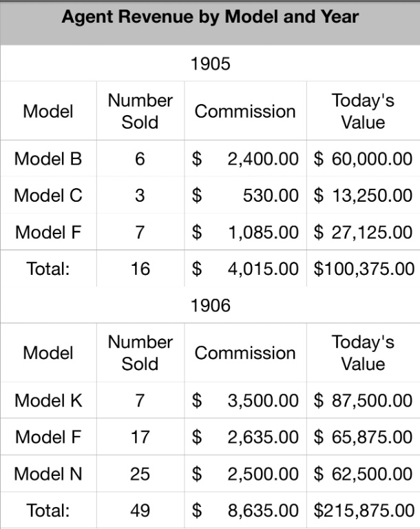
Task: Click the $13,250.00 value cell
Action: pyautogui.click(x=363, y=196)
